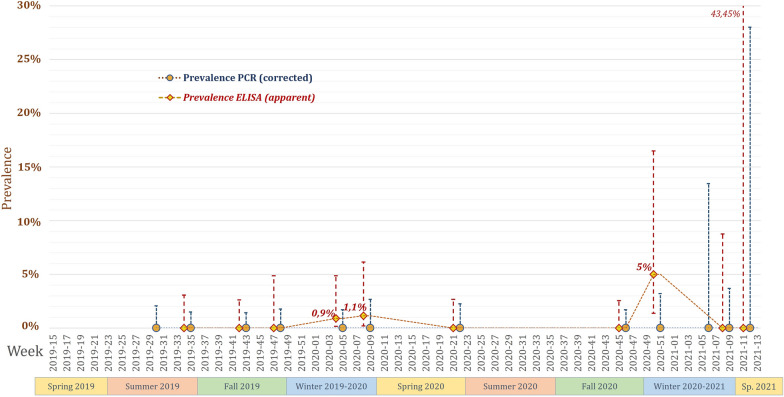Click the ELISA diamond at week 2019-47
Viewport: 784px width, 397px height.
tap(274, 328)
